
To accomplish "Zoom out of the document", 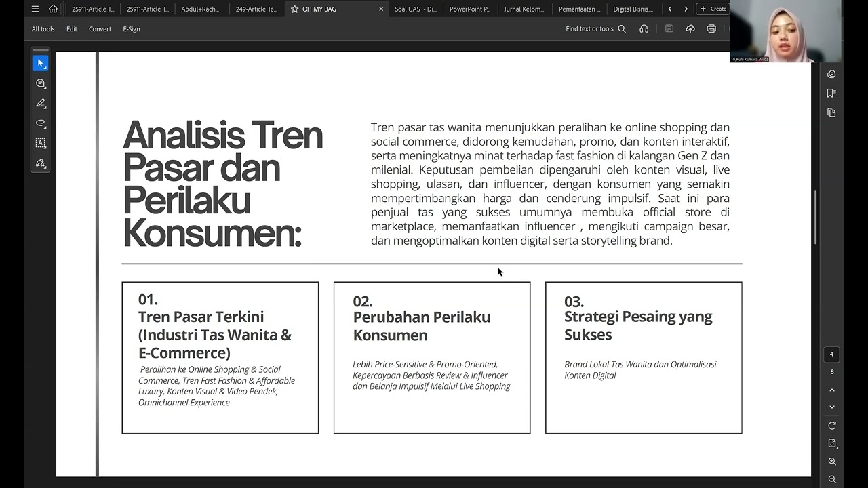I will 832,479.
